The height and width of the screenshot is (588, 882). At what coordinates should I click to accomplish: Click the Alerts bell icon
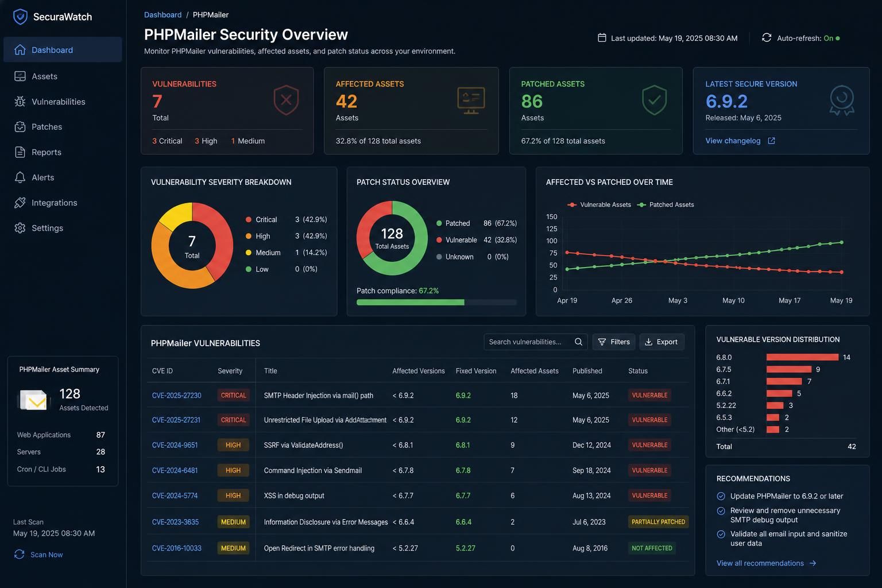point(20,177)
